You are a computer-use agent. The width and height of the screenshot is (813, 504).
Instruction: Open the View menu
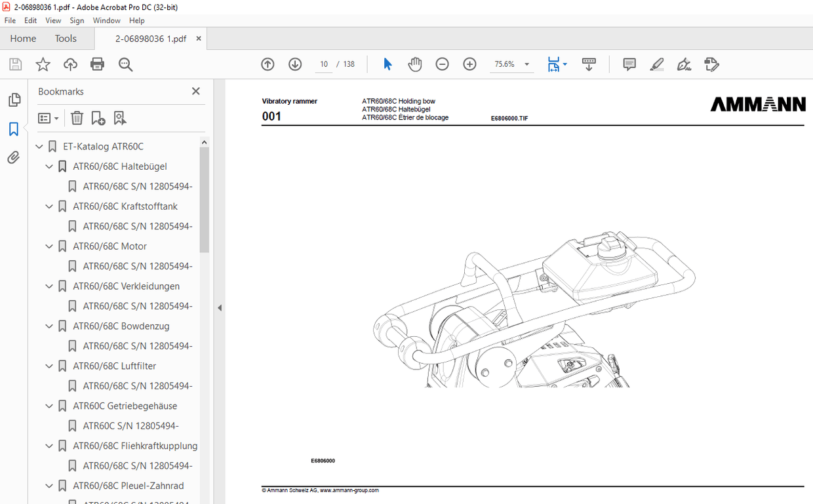pyautogui.click(x=53, y=20)
